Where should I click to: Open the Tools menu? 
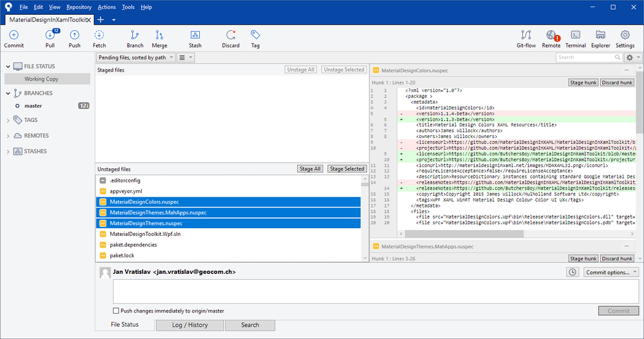(128, 7)
